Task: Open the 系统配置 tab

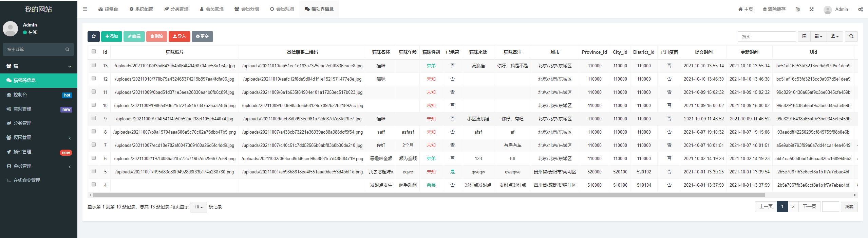Action: [x=141, y=9]
